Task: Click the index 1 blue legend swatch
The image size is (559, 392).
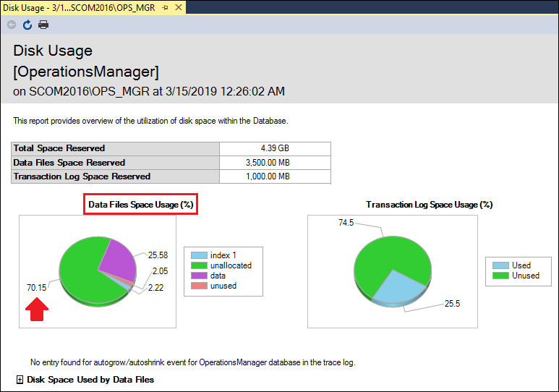Action: click(199, 255)
